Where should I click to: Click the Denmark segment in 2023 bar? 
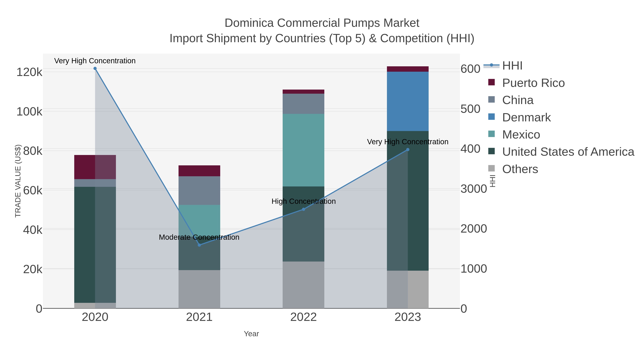[x=408, y=101]
